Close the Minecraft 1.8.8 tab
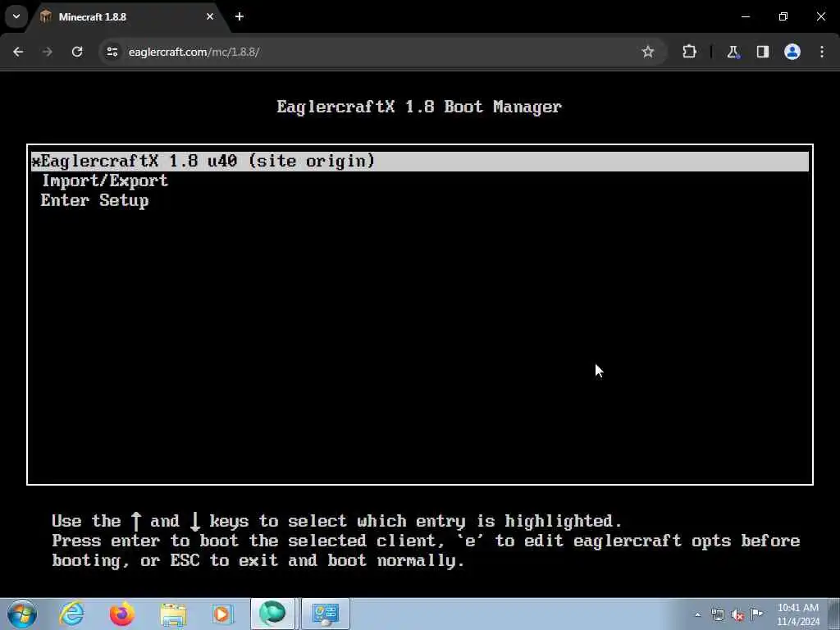Viewport: 840px width, 630px height. pos(210,16)
